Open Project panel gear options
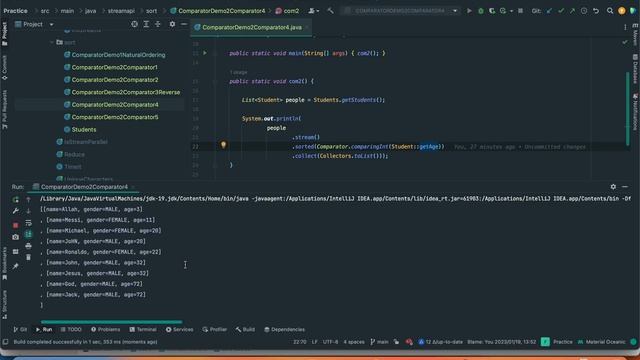Viewport: 640px width, 360px height. 172,24
